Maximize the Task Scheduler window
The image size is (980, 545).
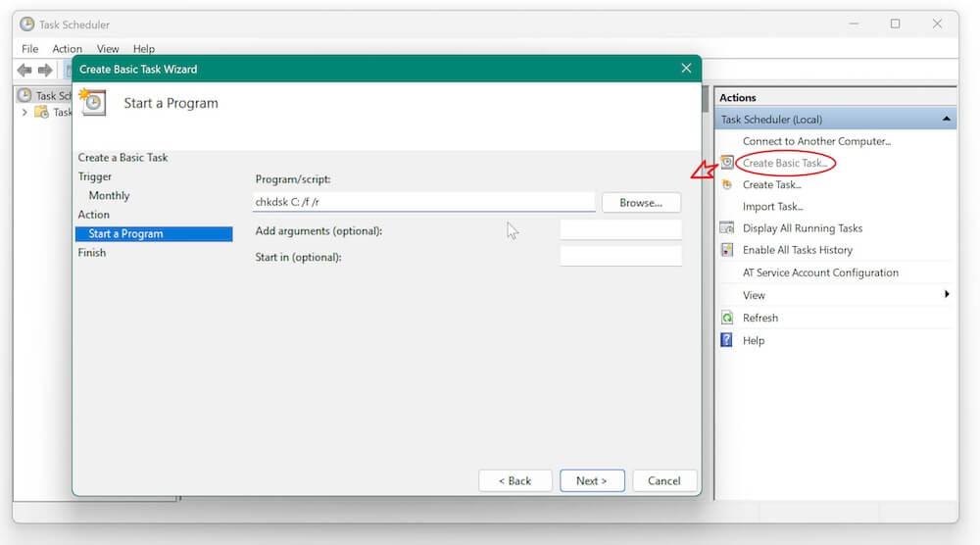895,24
